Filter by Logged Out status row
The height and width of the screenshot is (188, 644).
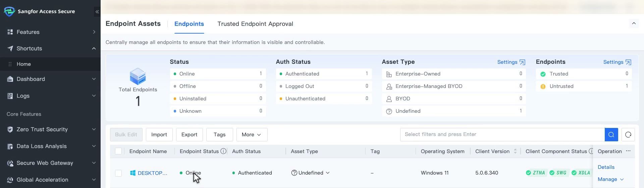point(324,86)
